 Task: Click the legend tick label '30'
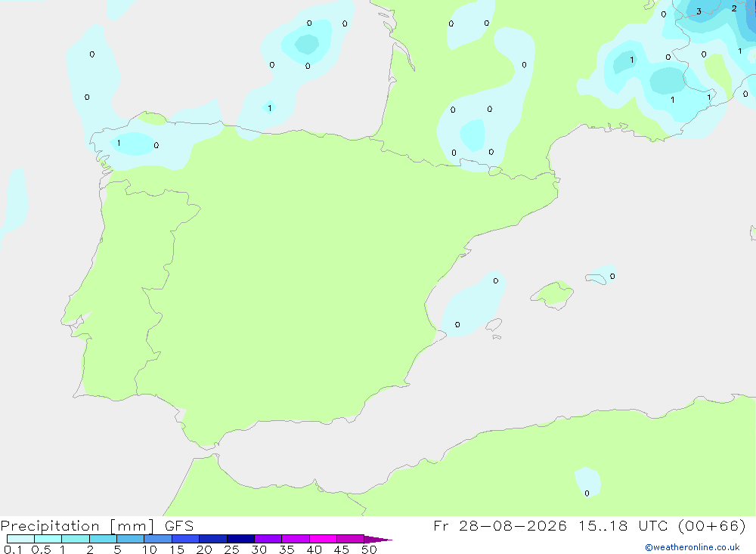click(x=259, y=549)
